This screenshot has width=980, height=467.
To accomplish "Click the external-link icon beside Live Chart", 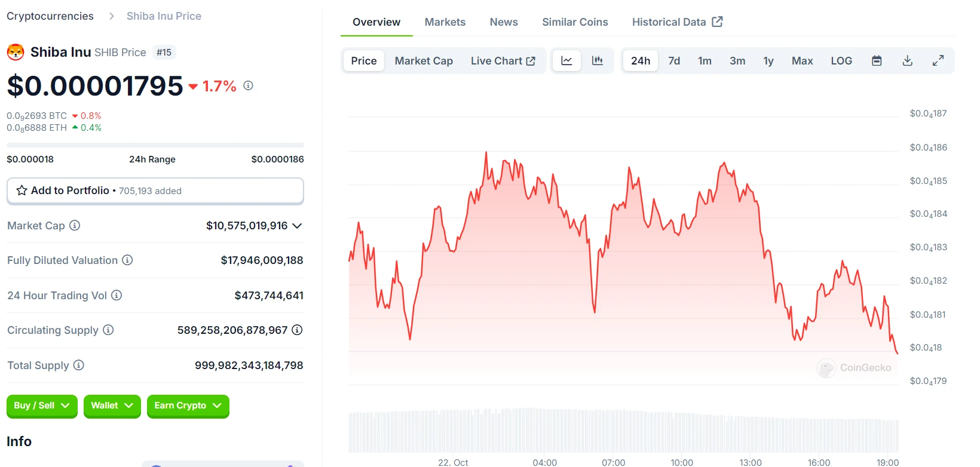I will pos(531,61).
